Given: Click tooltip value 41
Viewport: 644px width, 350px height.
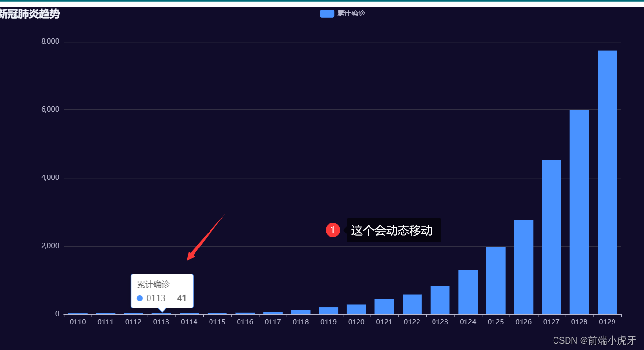Looking at the screenshot, I should [182, 298].
